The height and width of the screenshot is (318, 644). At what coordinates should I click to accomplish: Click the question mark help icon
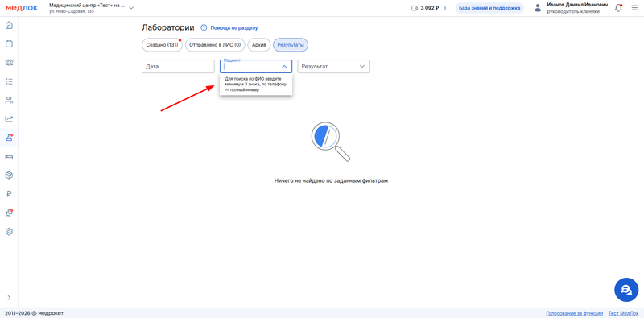(x=204, y=28)
